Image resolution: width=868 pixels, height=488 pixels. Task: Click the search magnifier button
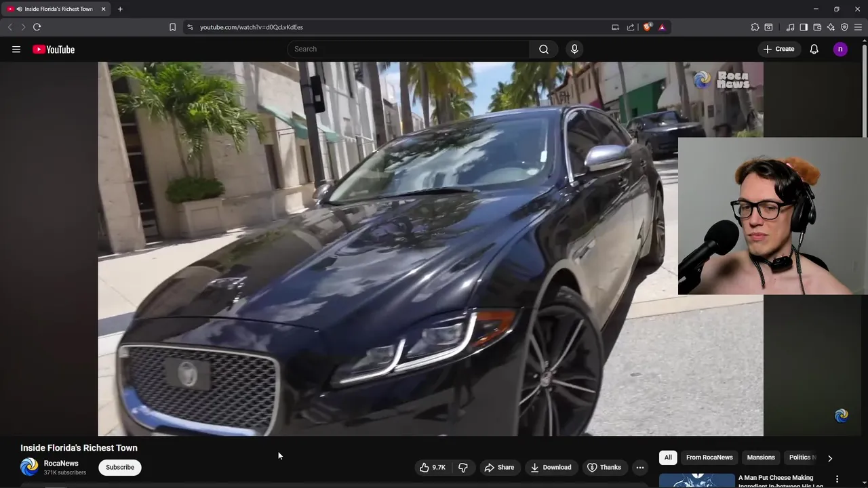(x=544, y=49)
